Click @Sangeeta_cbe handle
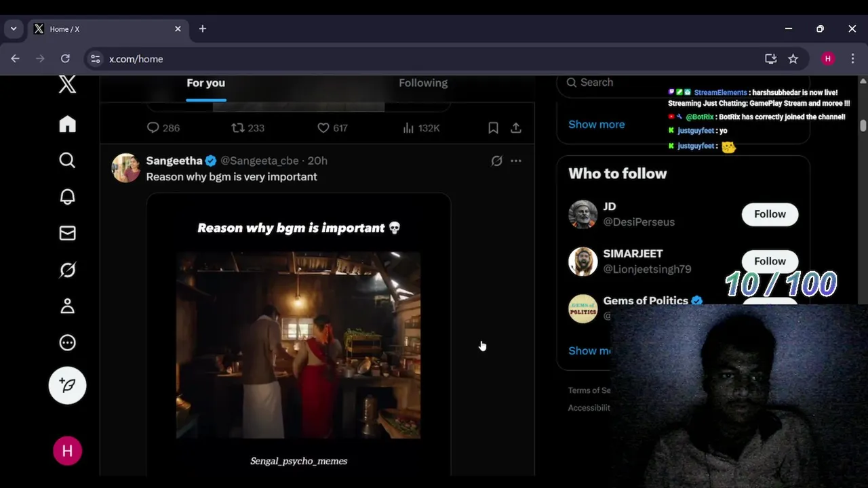 [259, 161]
